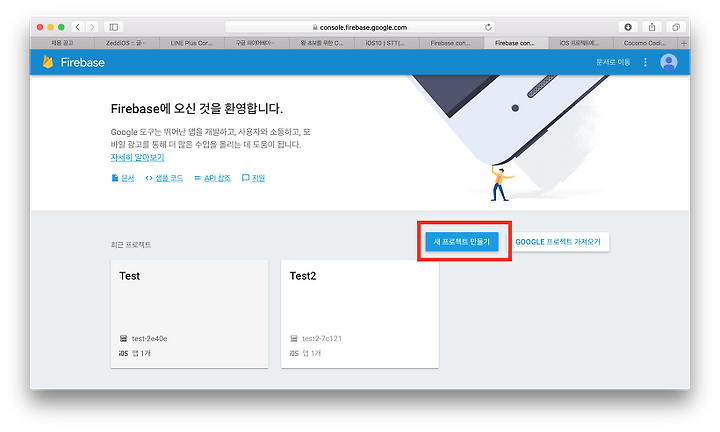Click the console.firebase.google.com address field
The height and width of the screenshot is (432, 720).
coord(360,27)
